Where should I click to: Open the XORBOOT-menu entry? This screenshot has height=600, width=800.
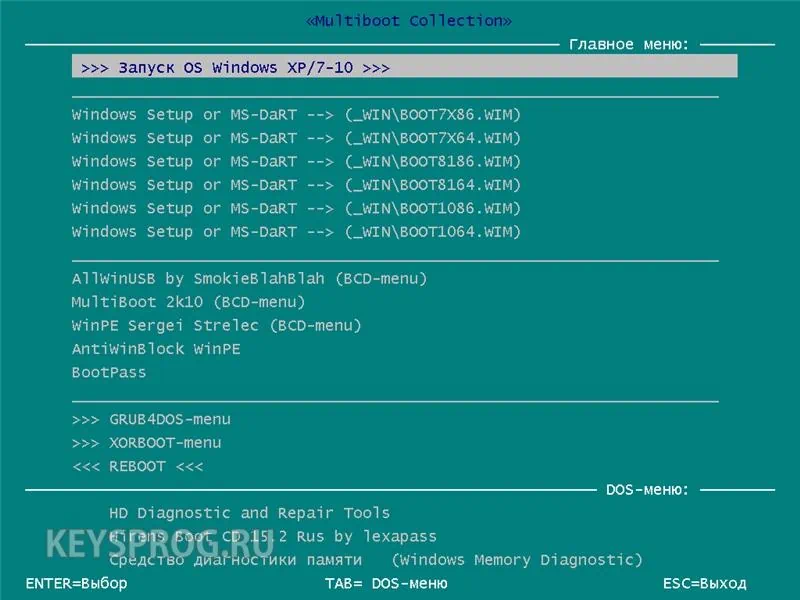pyautogui.click(x=146, y=443)
